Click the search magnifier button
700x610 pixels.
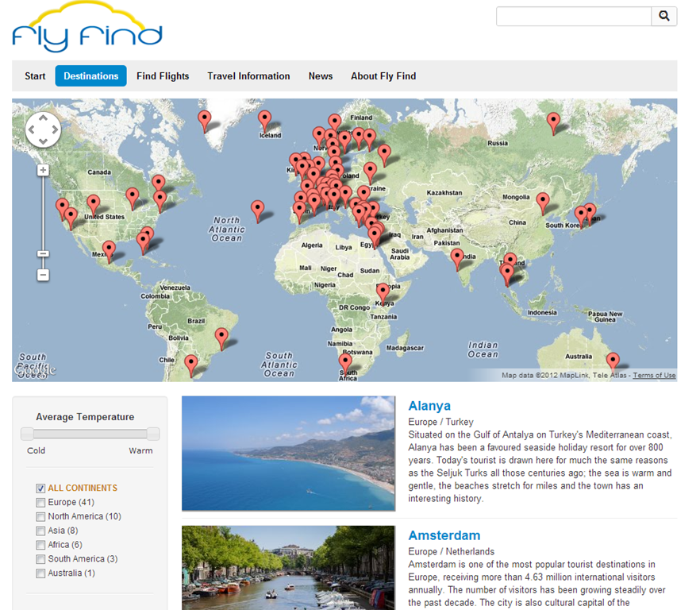coord(663,16)
